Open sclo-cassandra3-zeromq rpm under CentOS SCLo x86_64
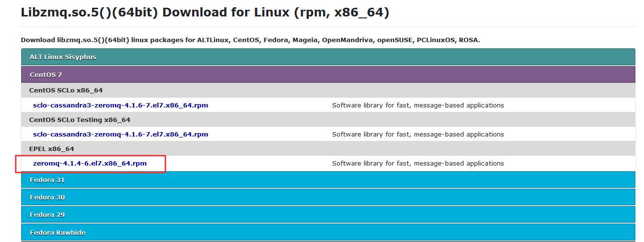 point(121,106)
